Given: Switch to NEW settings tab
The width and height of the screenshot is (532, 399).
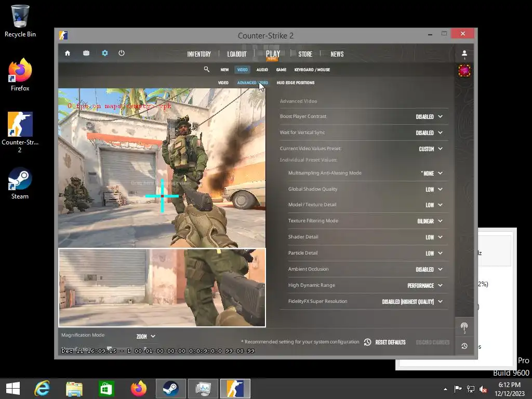Looking at the screenshot, I should (224, 70).
